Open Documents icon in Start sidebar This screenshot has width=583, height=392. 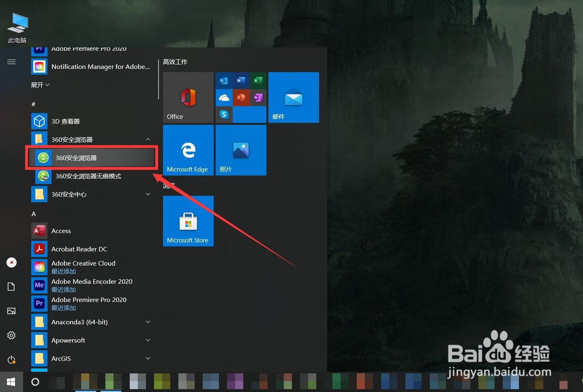coord(11,287)
